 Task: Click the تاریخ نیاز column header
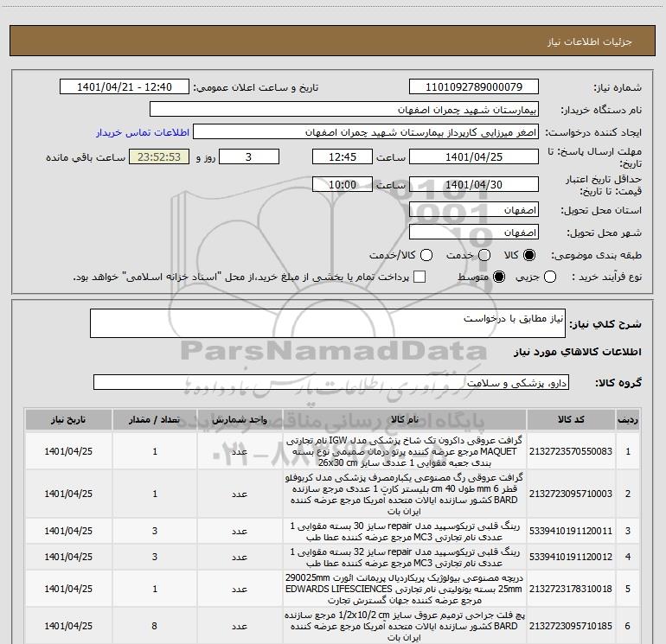coord(68,420)
